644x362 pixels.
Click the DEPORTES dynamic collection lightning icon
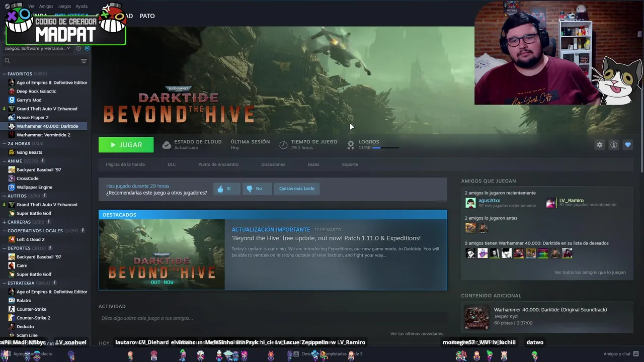tap(50, 248)
